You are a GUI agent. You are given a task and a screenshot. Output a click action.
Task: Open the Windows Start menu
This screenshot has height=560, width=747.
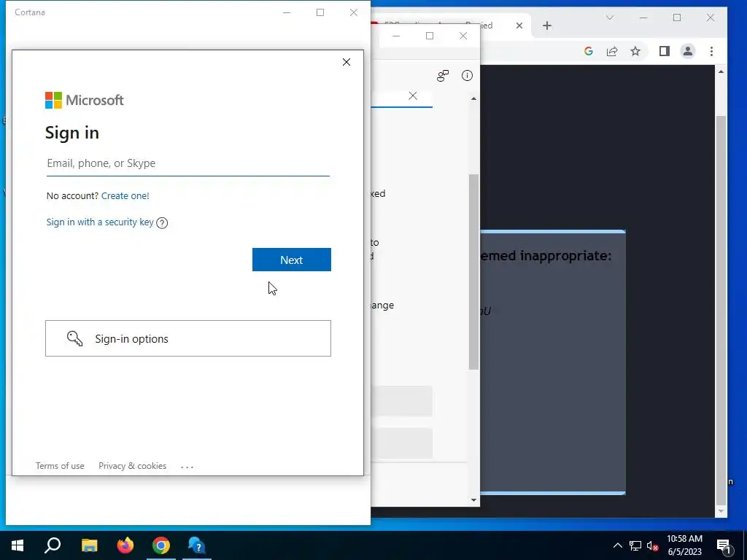click(x=18, y=545)
